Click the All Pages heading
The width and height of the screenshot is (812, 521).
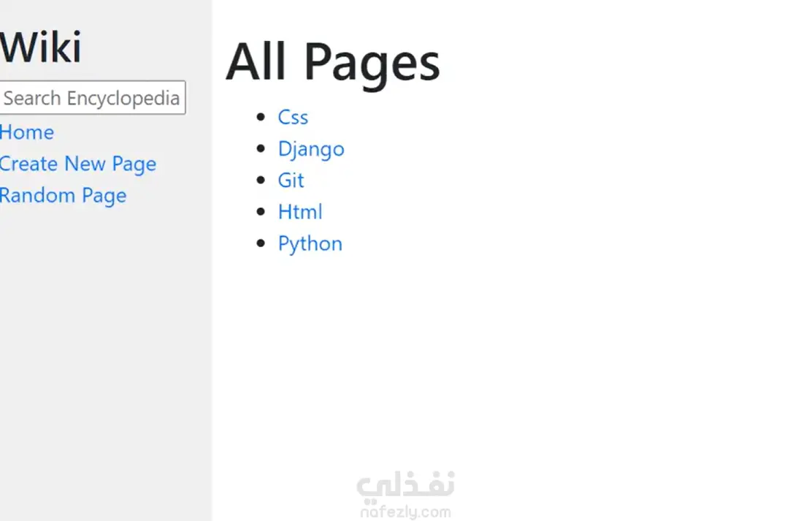click(x=333, y=62)
